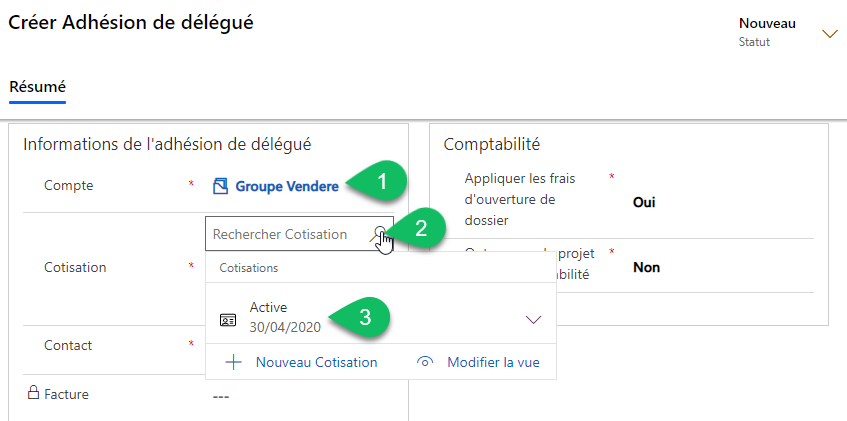Screen dimensions: 847x421
Task: Click the card icon beside Active record
Action: coord(228,319)
